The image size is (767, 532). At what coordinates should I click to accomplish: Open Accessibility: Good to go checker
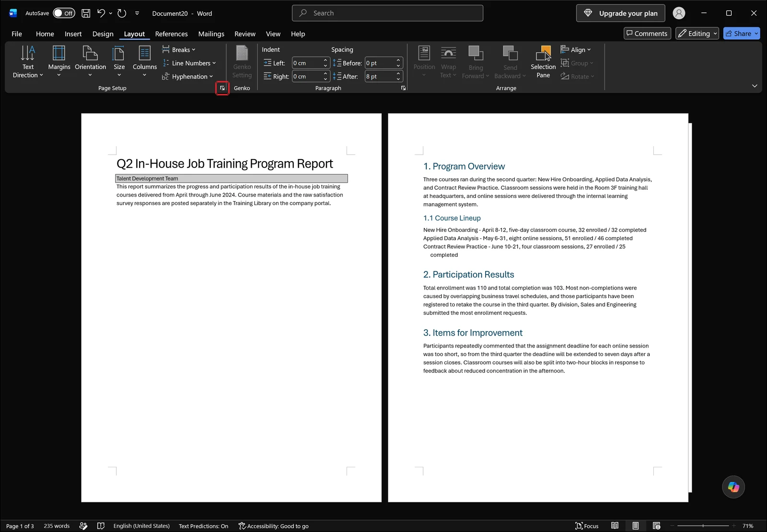[x=273, y=526]
